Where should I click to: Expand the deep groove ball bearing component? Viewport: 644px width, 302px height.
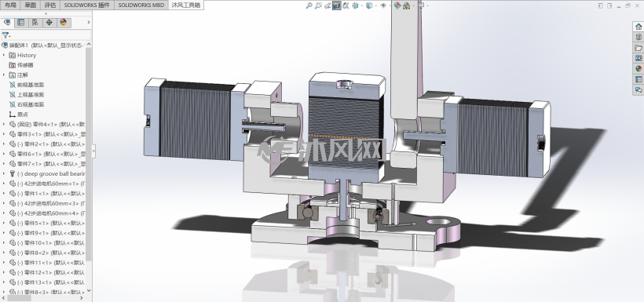click(x=4, y=174)
